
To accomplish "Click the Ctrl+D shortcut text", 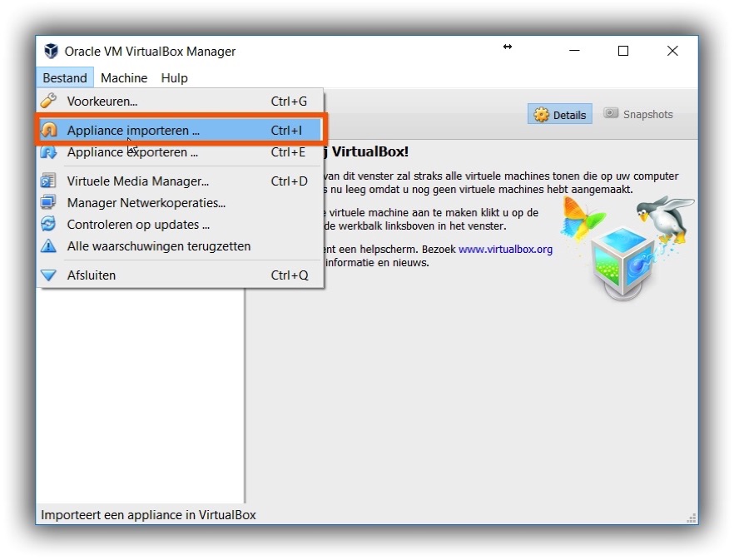I will [x=290, y=181].
